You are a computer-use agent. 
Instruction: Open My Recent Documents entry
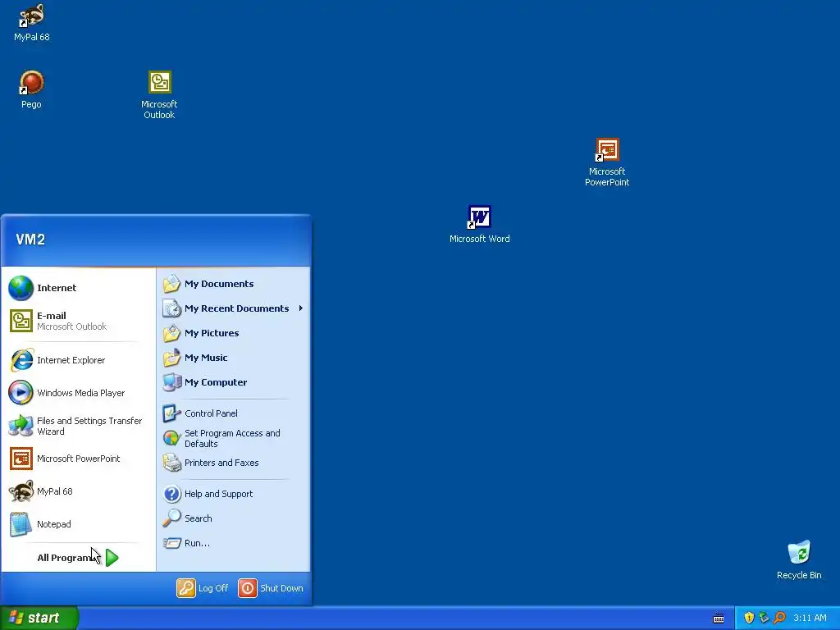coord(233,308)
